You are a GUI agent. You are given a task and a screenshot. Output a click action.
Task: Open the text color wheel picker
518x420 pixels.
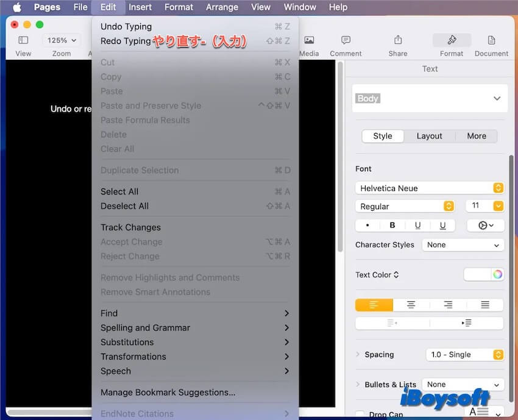(498, 274)
